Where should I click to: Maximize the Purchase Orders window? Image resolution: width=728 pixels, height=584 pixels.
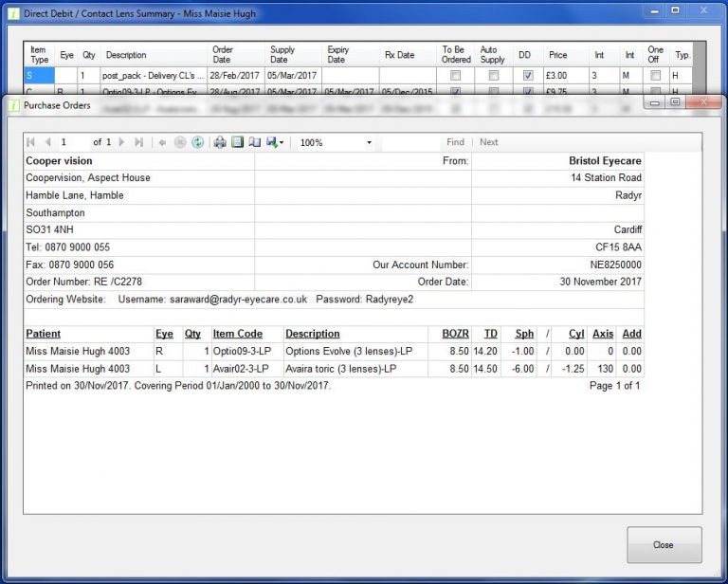click(675, 102)
